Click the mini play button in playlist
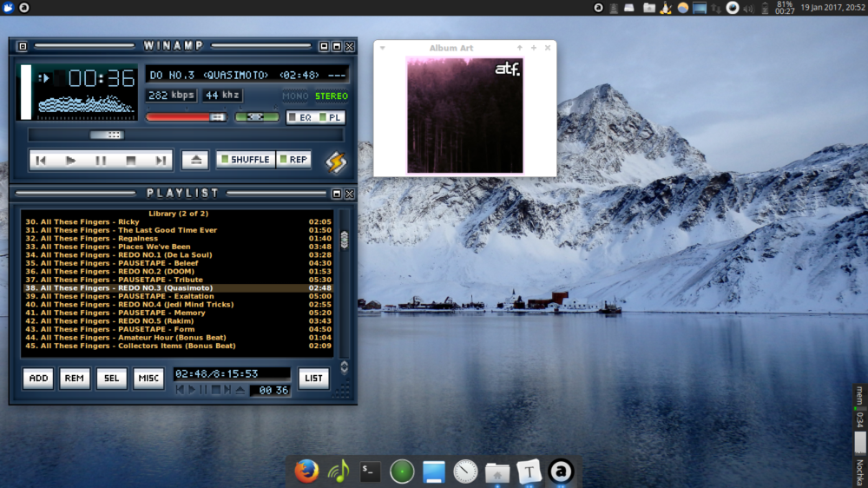This screenshot has height=488, width=868. tap(192, 390)
